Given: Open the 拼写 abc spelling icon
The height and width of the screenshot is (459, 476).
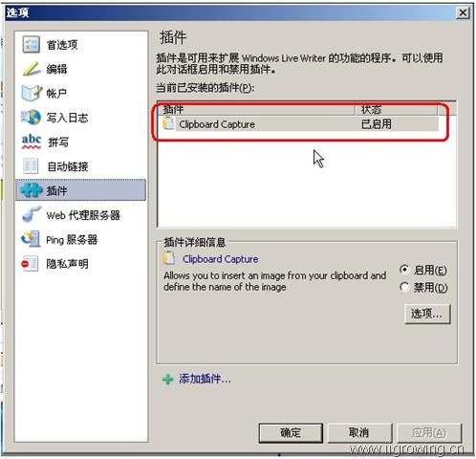Looking at the screenshot, I should (x=32, y=142).
